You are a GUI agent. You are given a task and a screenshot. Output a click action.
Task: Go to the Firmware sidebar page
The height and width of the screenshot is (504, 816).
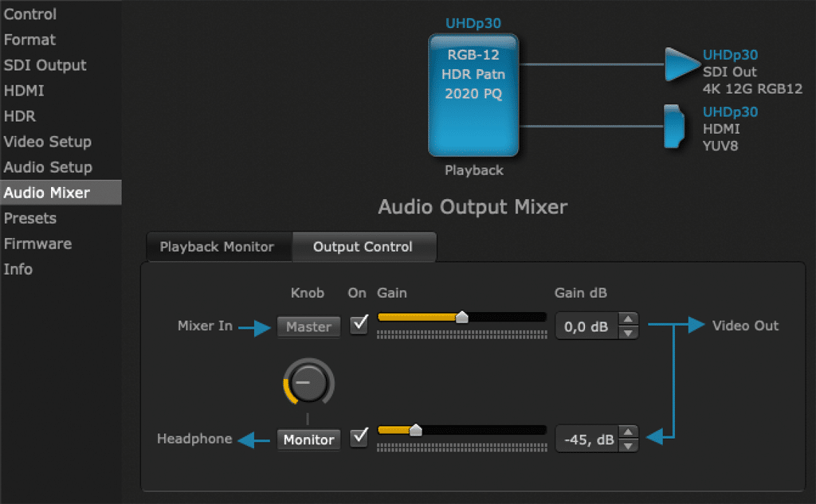(37, 244)
